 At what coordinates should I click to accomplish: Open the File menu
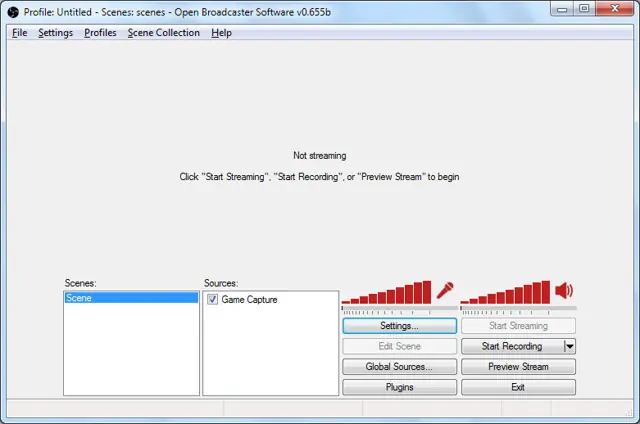(x=20, y=33)
